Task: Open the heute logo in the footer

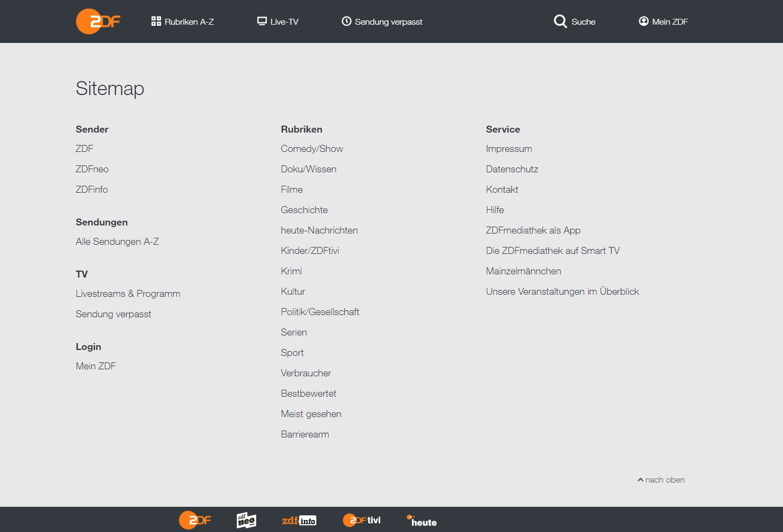Action: point(422,521)
